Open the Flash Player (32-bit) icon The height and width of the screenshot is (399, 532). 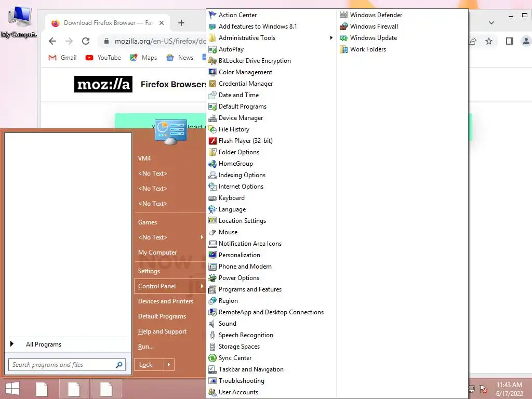(x=212, y=141)
